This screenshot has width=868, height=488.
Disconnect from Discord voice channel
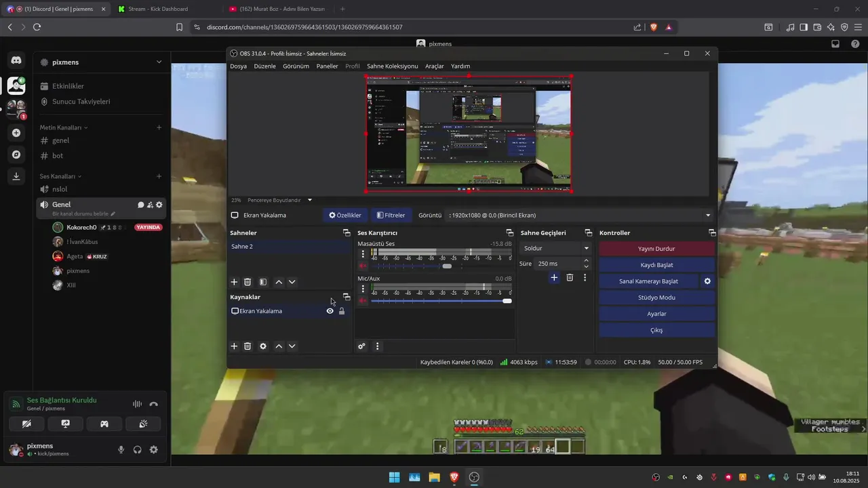pyautogui.click(x=154, y=404)
